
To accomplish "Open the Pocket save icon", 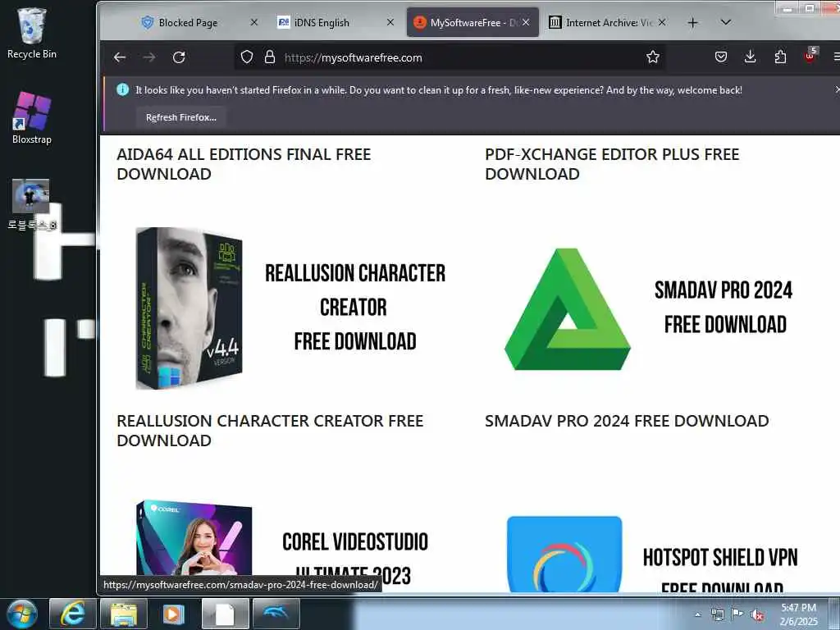I will coord(721,57).
